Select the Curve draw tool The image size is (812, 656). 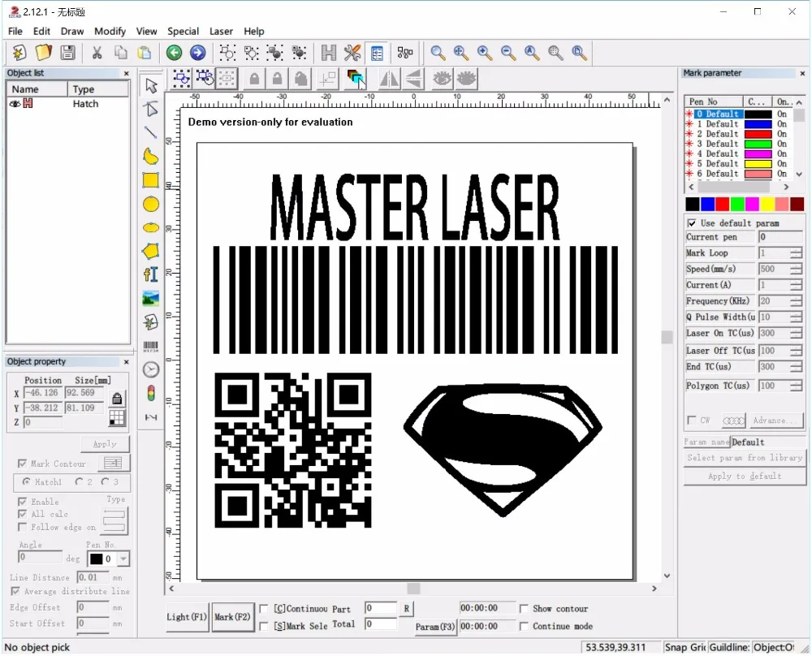coord(151,157)
